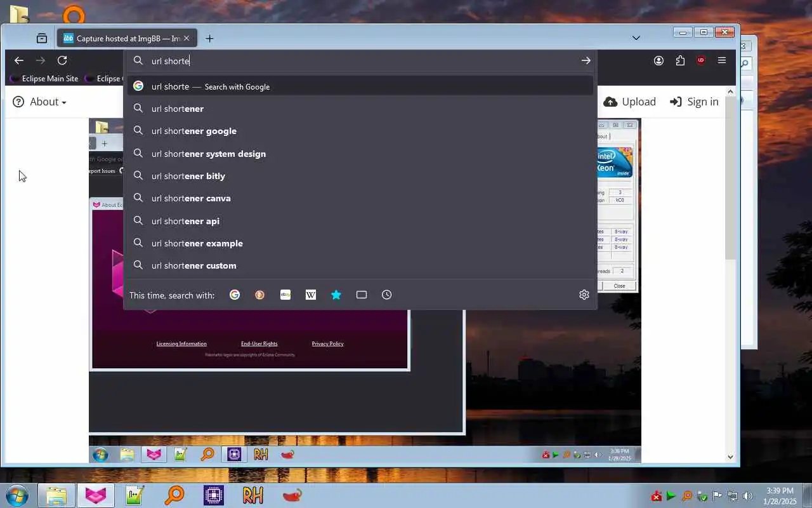Open the notepad editor taskbar icon
The width and height of the screenshot is (812, 508).
[135, 495]
